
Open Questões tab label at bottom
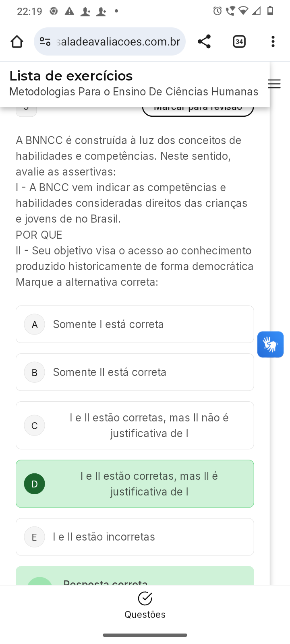pos(145,615)
